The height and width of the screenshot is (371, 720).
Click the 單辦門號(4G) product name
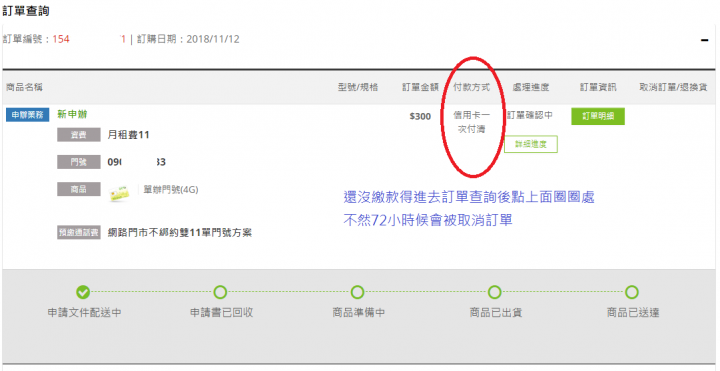point(171,190)
